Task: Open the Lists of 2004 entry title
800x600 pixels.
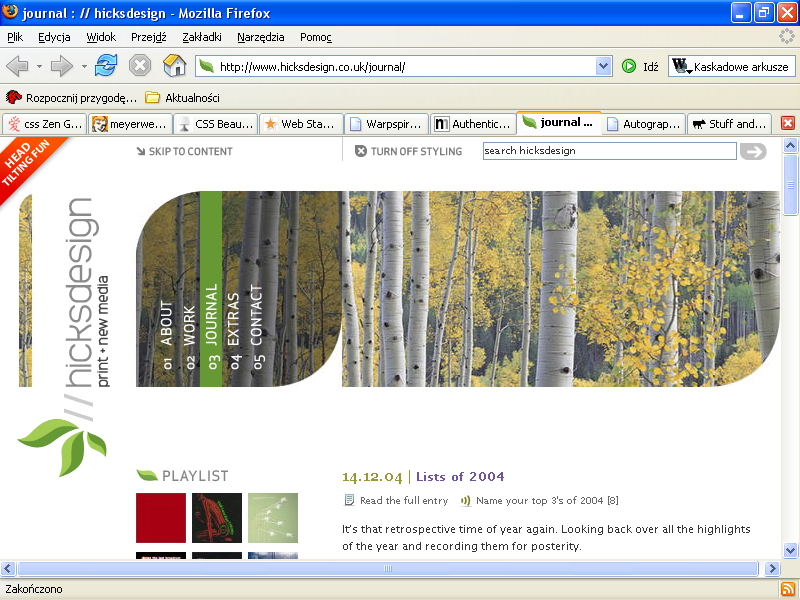Action: (x=460, y=477)
